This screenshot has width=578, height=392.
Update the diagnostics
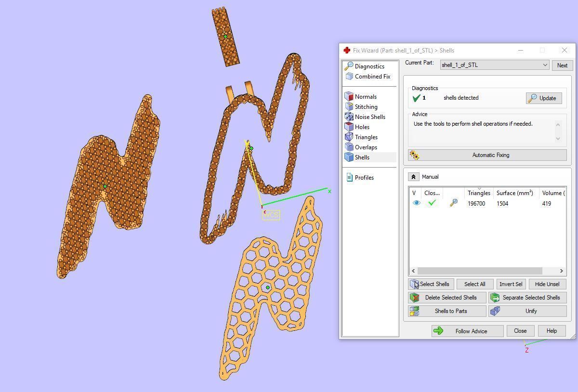543,98
